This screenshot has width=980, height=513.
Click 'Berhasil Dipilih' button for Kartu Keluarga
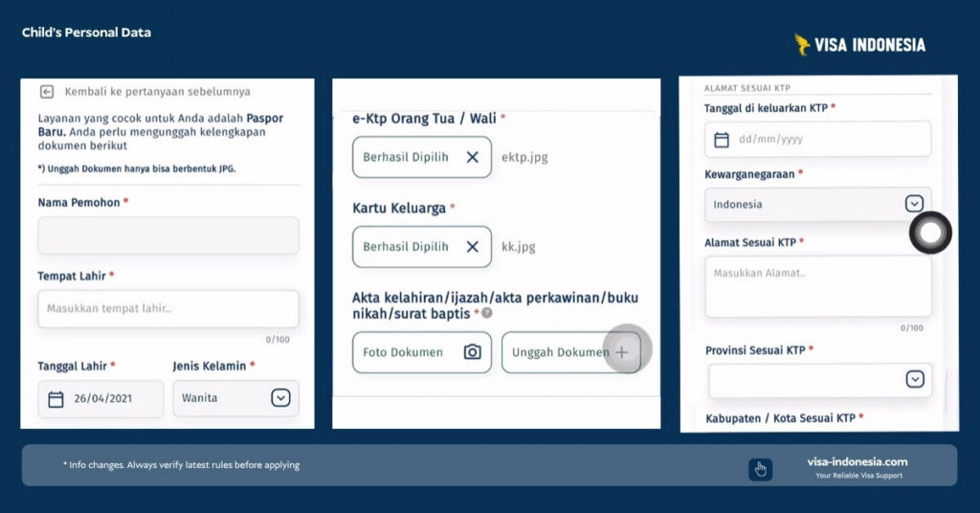pyautogui.click(x=422, y=247)
